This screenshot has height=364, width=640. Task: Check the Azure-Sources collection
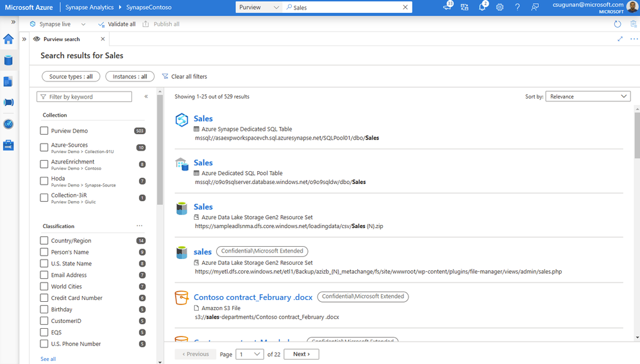tap(44, 147)
